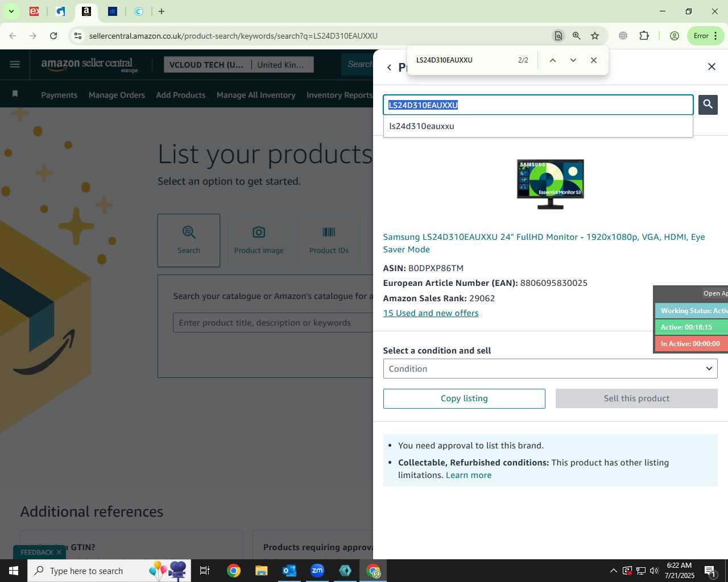Open Task View on the taskbar

pos(205,571)
